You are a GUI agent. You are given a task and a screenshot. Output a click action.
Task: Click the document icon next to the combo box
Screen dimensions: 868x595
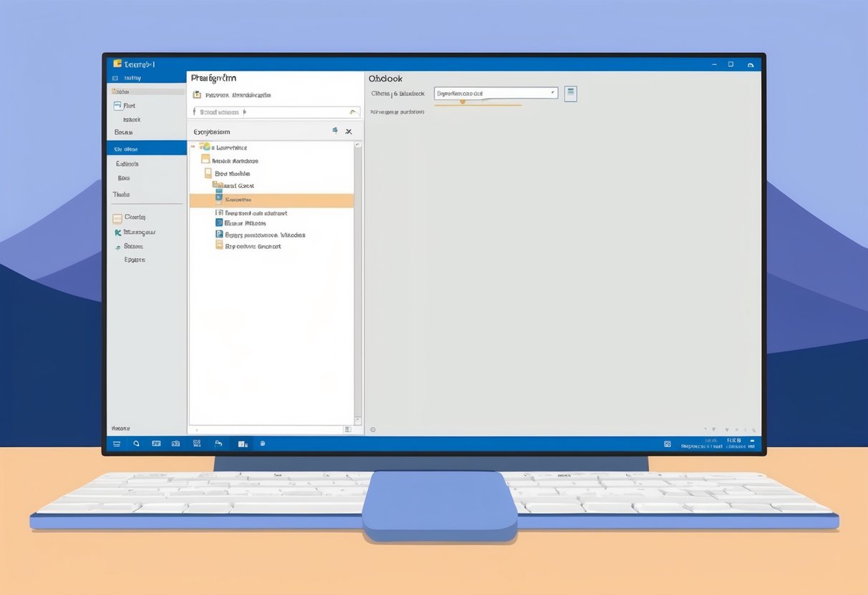pyautogui.click(x=570, y=93)
